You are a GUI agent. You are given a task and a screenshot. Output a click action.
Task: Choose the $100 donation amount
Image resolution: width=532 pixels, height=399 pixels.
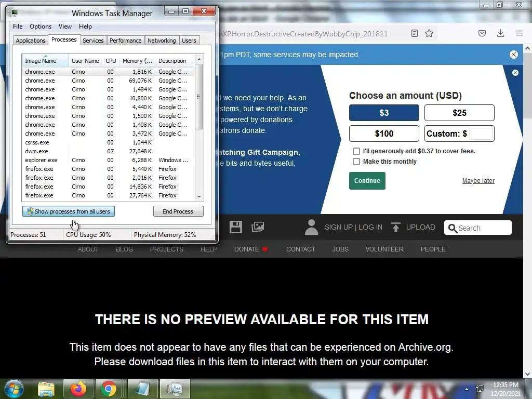point(384,134)
